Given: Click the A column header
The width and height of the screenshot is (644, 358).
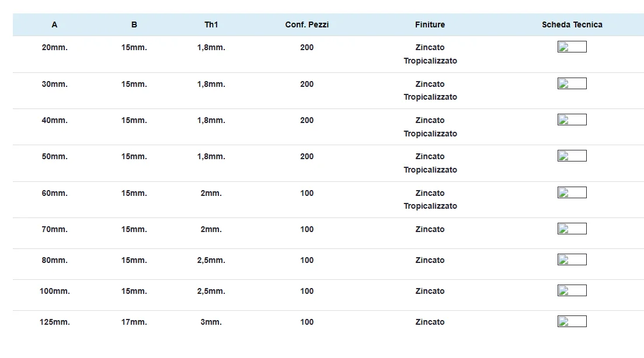Looking at the screenshot, I should (x=54, y=24).
